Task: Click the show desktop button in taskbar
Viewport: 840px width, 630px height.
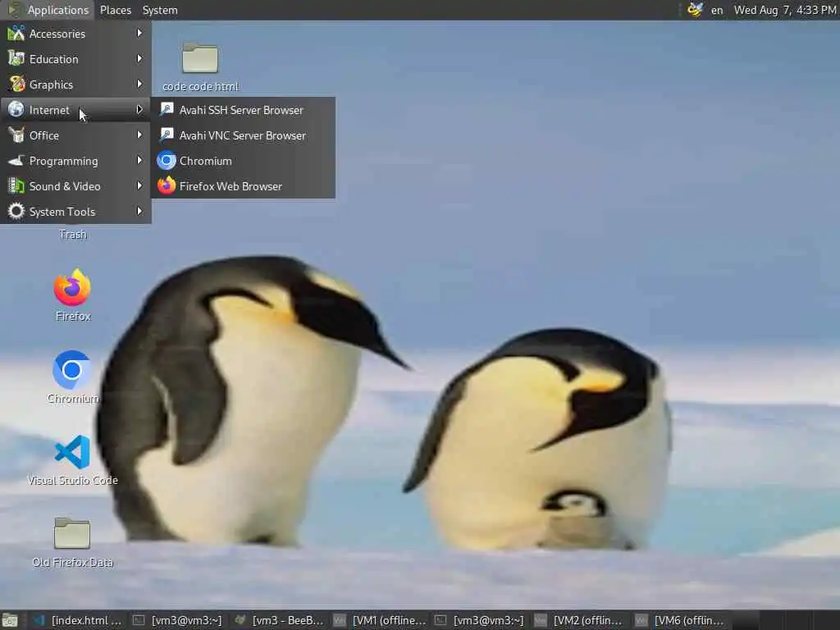Action: [10, 620]
